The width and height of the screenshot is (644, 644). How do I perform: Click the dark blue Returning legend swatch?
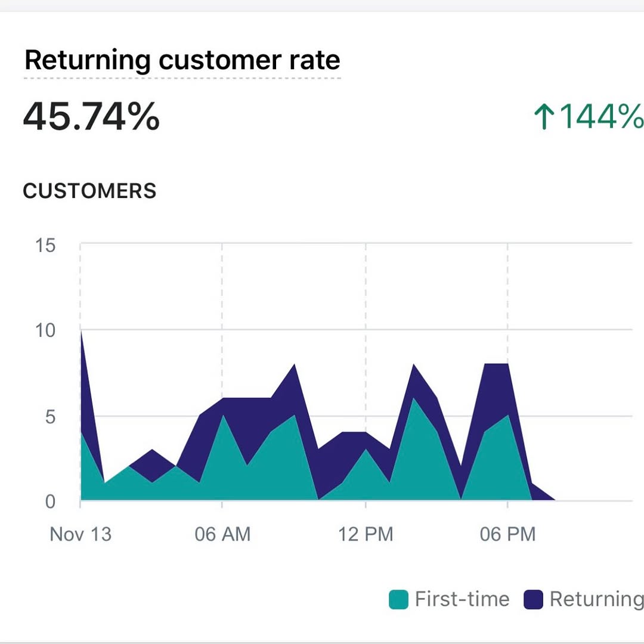533,599
